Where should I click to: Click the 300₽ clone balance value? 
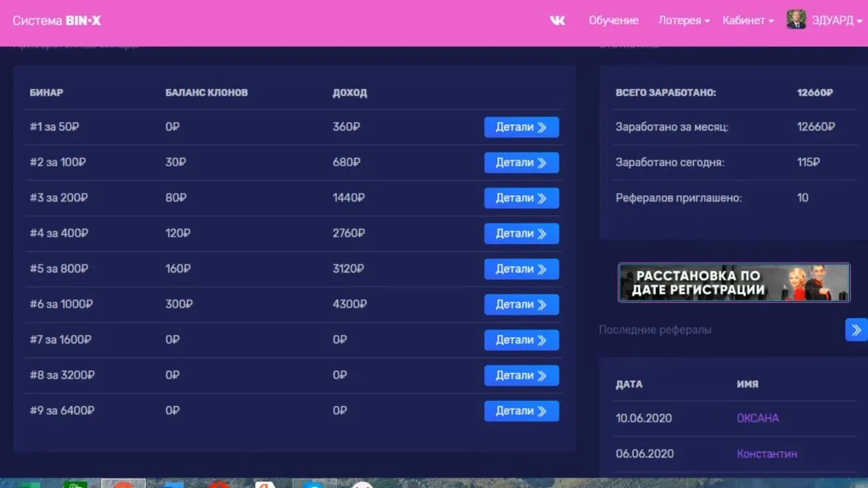tap(179, 304)
